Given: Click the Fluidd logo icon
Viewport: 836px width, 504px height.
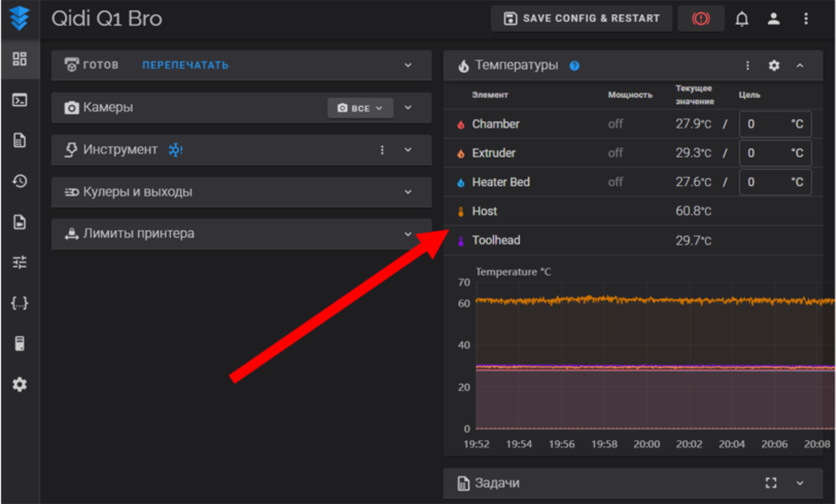Looking at the screenshot, I should 19,18.
